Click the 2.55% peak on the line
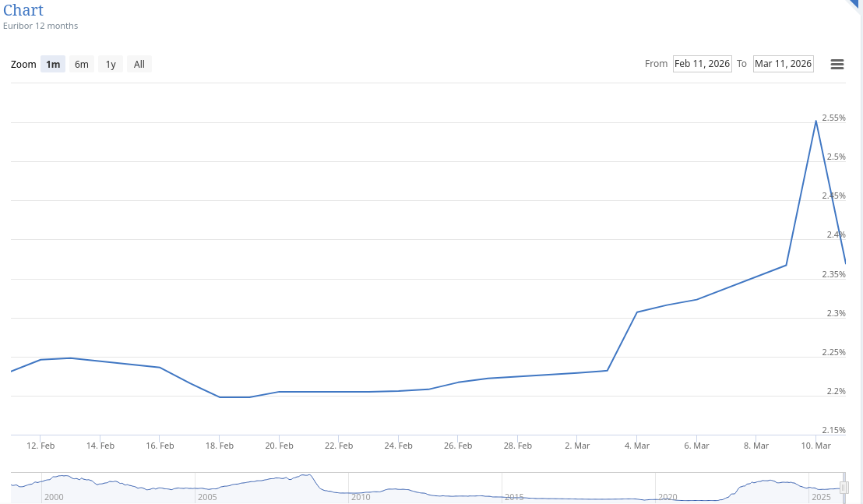863x504 pixels. 815,121
